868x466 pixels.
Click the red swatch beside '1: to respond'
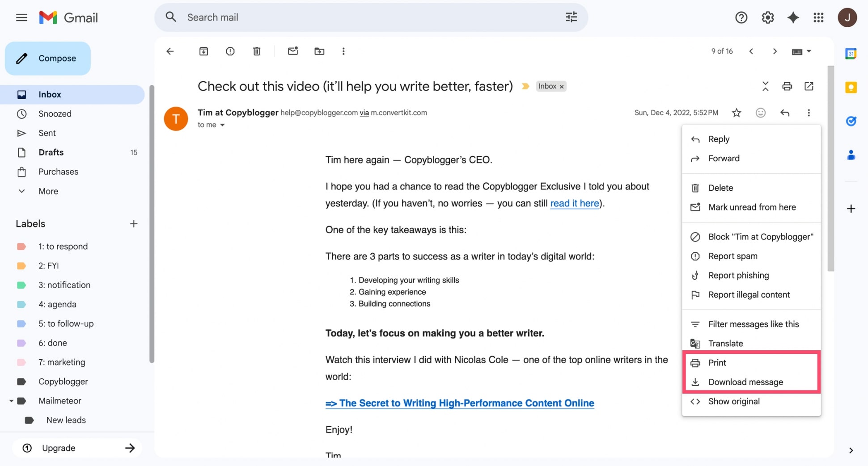[21, 246]
